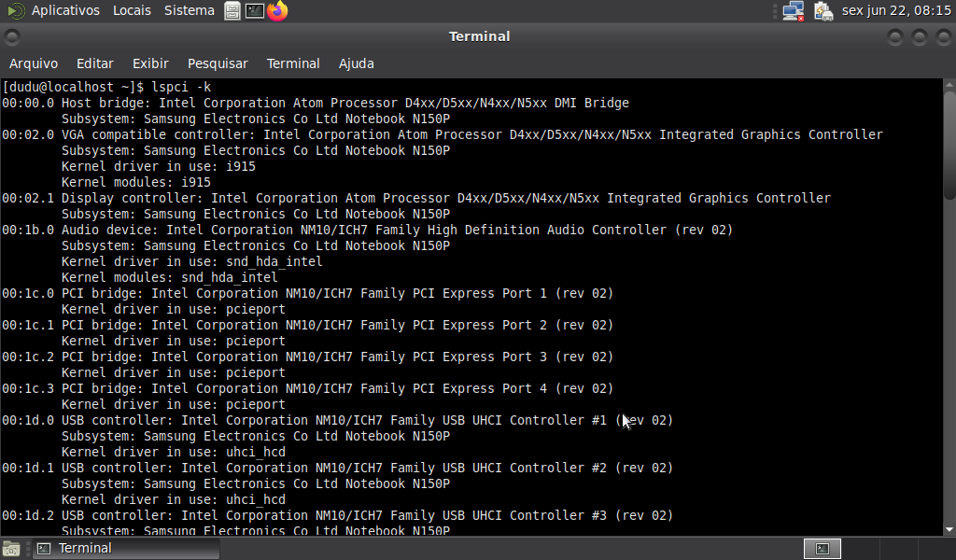Select Terminal button in the taskbar
The height and width of the screenshot is (560, 956).
click(126, 549)
